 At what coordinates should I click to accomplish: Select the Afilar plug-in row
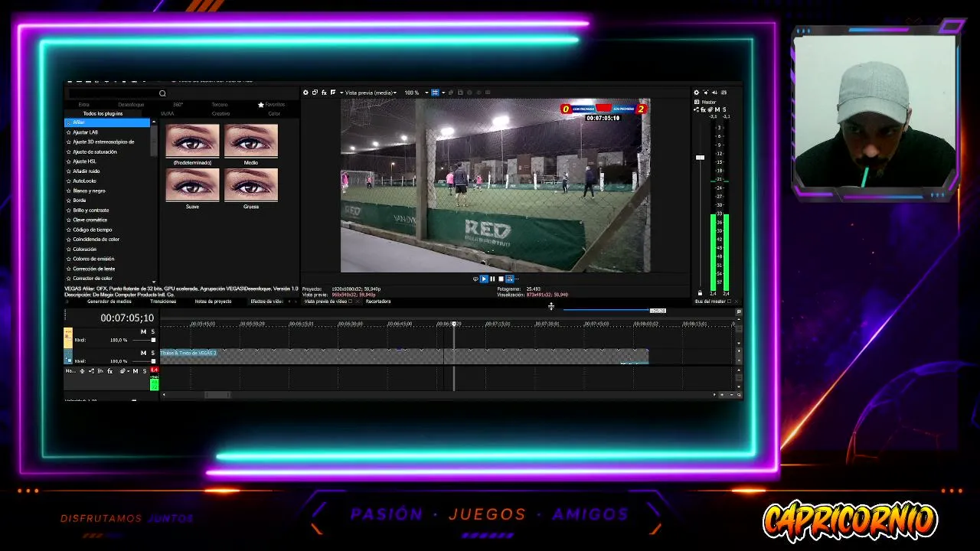point(107,122)
